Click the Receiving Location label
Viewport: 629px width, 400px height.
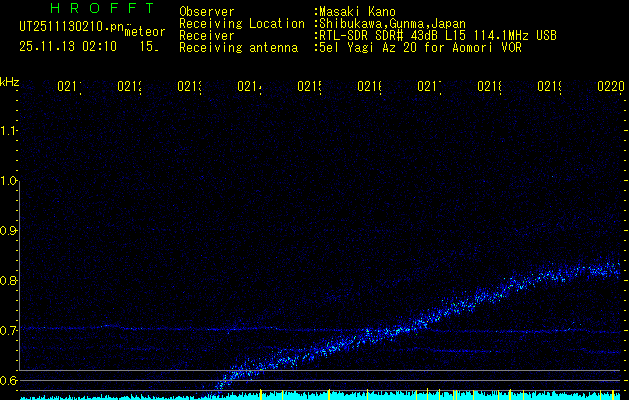pos(242,24)
